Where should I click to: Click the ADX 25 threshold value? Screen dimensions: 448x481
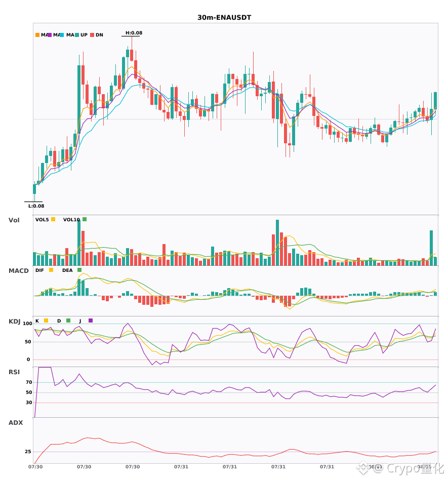click(x=28, y=451)
